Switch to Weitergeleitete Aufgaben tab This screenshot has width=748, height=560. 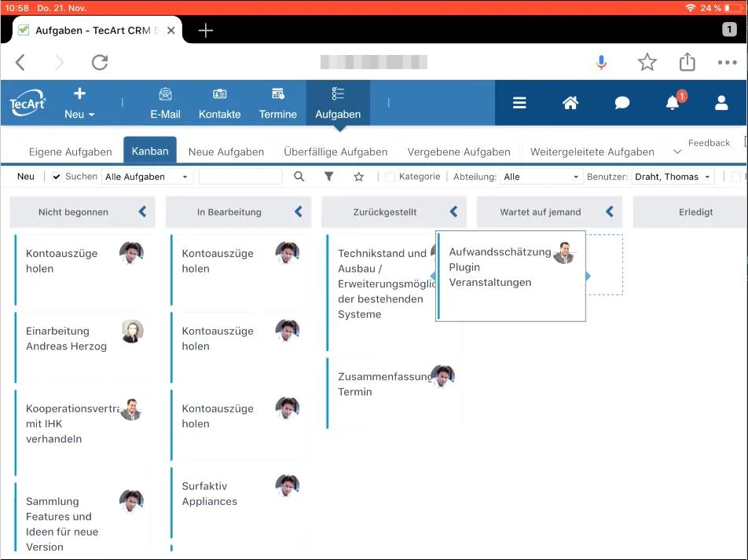pos(592,152)
